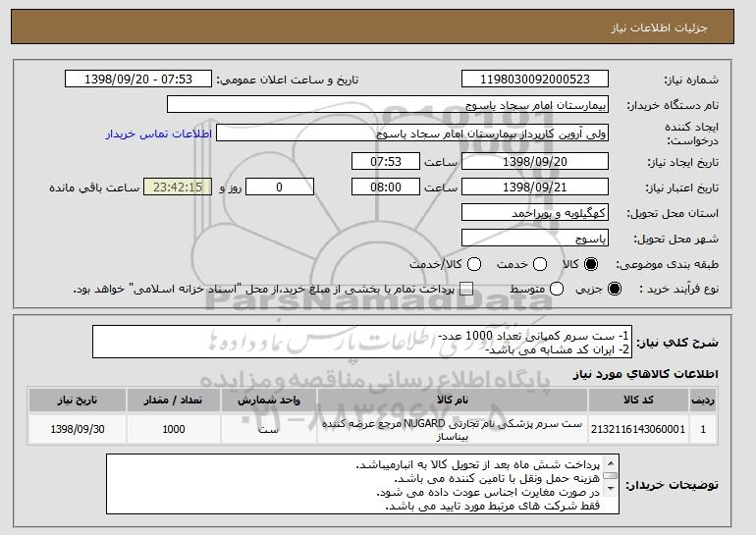Screen dimensions: 756x535
Task: Toggle the Islamic treasury bonds payment checkbox
Action: 466,289
